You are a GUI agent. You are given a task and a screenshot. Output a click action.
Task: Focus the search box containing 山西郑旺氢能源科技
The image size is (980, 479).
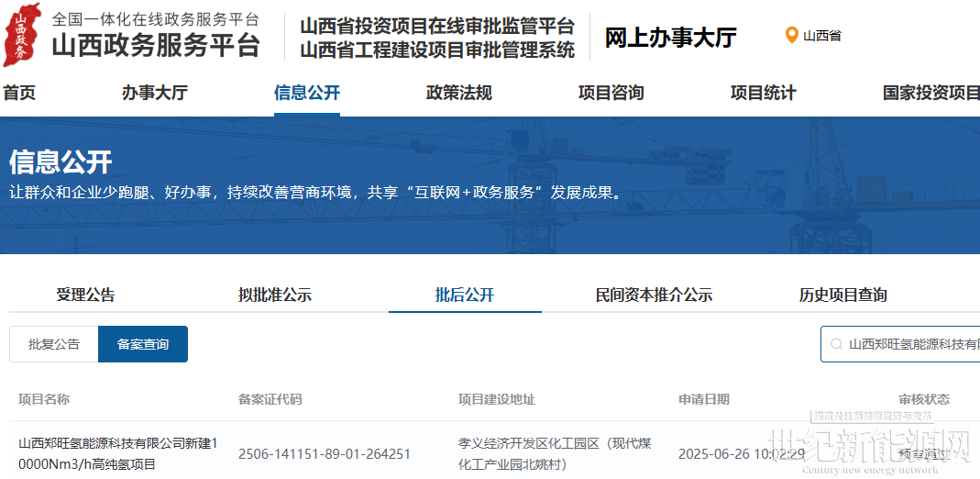[900, 344]
